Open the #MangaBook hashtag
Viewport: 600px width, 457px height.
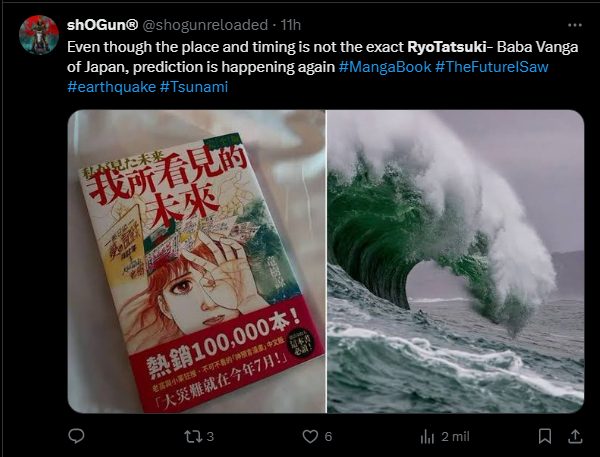(385, 67)
